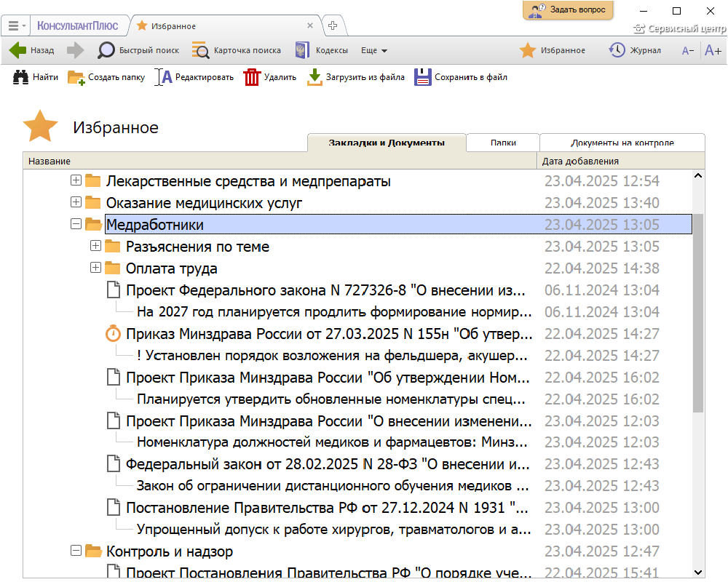728x582 pixels.
Task: Expand Лекарственные средства и медпрепараты folder
Action: (x=76, y=180)
